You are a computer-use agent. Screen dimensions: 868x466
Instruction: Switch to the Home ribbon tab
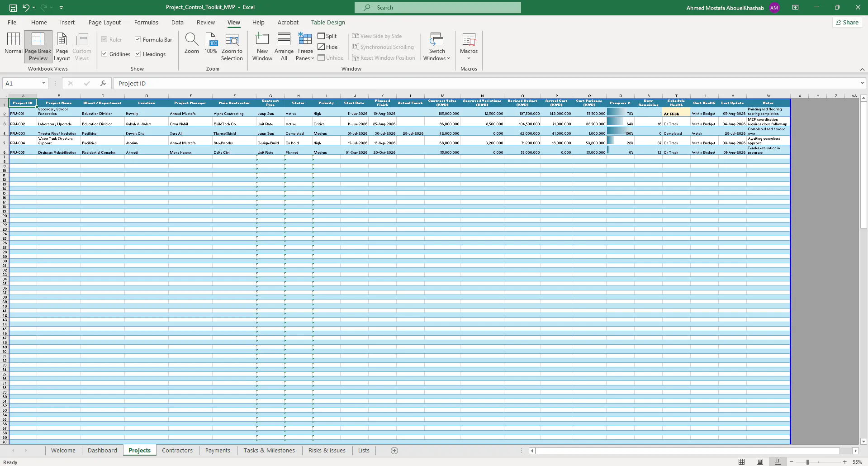pos(39,22)
